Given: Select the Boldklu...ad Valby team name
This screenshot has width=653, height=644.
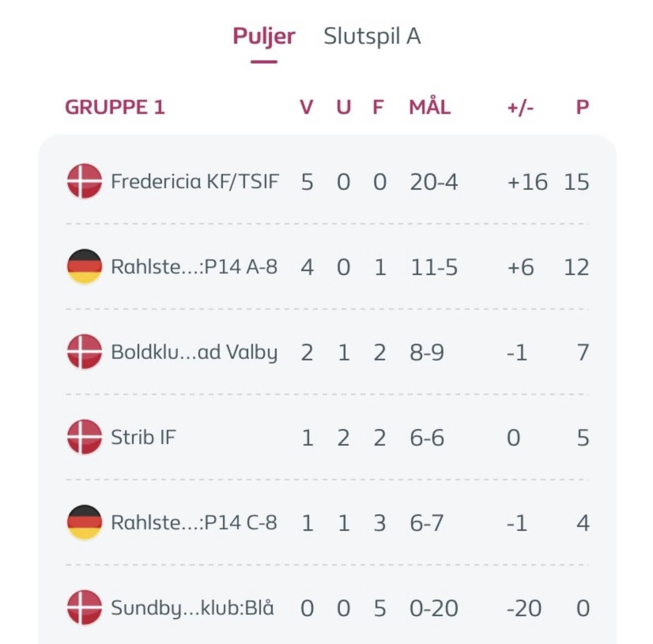Looking at the screenshot, I should 194,353.
